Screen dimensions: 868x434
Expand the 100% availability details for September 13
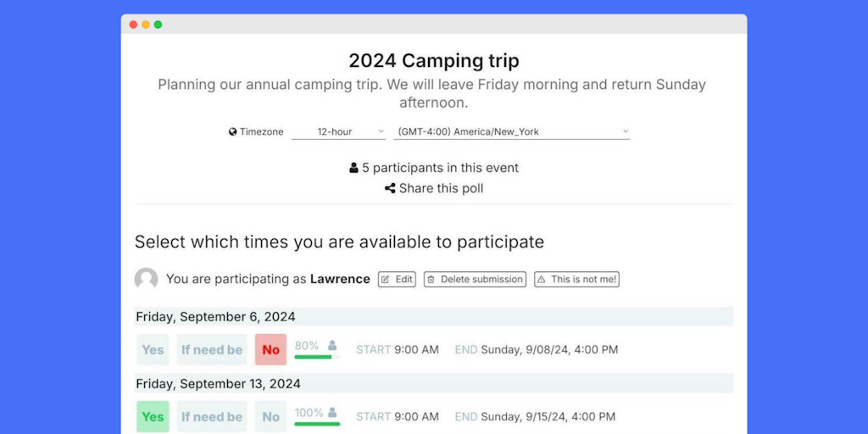(x=309, y=413)
